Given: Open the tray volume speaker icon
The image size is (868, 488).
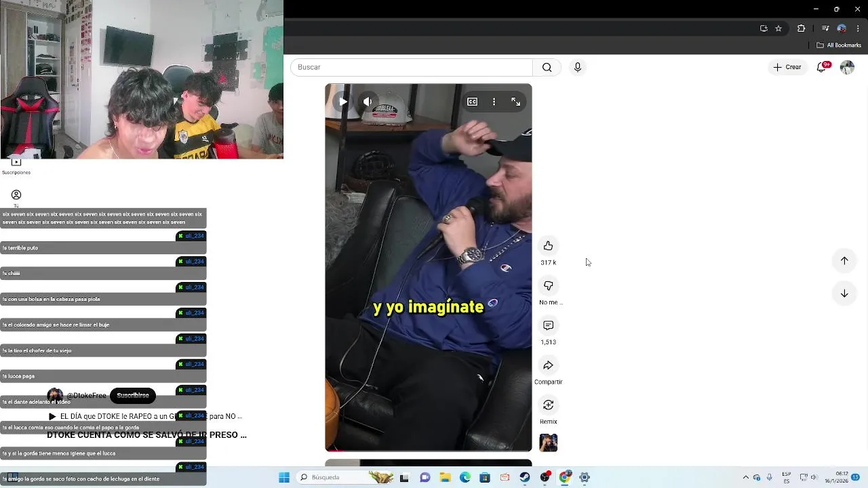Looking at the screenshot, I should 814,477.
